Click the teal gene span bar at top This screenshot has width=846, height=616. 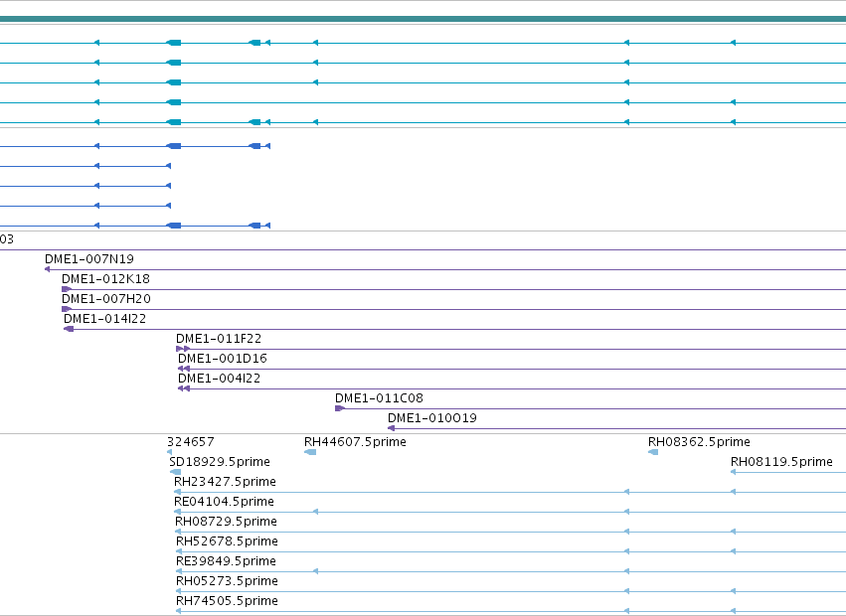423,20
